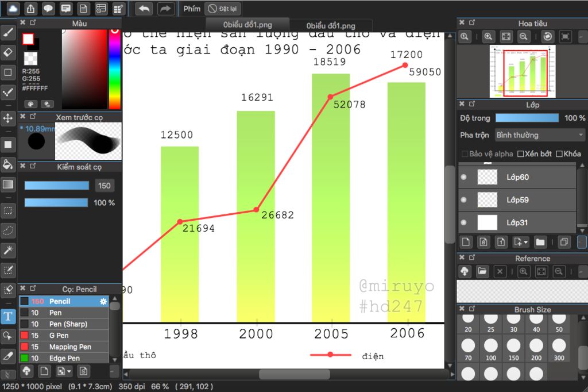588x392 pixels.
Task: Click the Undo arrow
Action: 144,8
